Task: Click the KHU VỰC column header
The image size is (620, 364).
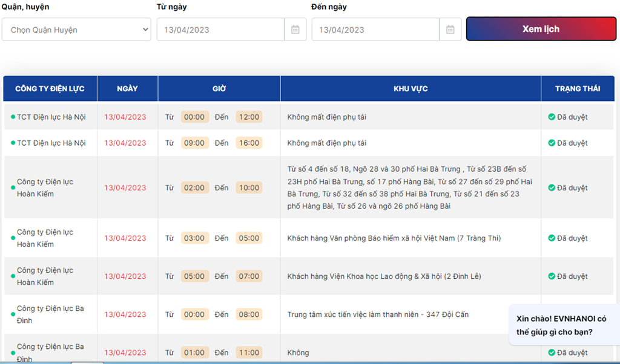Action: coord(411,88)
